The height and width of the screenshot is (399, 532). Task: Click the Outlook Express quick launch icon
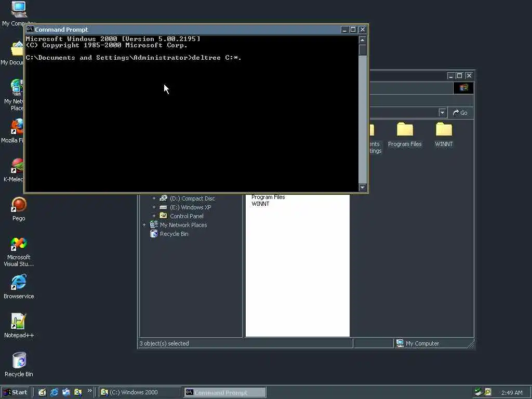point(66,392)
